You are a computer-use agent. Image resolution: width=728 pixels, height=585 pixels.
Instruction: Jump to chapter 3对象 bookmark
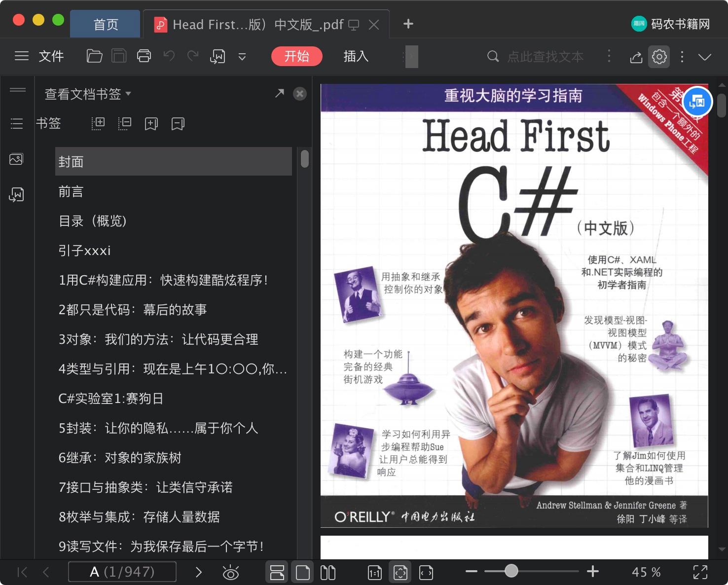point(174,339)
